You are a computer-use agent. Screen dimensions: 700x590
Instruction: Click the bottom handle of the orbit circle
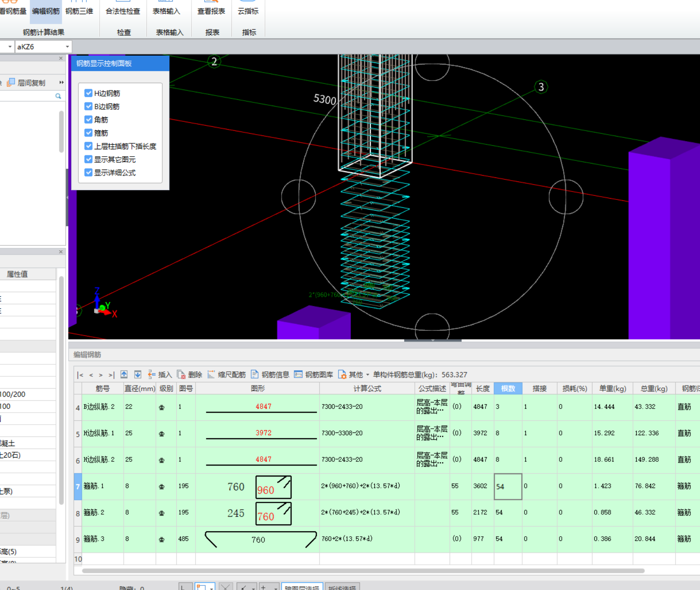tap(432, 327)
